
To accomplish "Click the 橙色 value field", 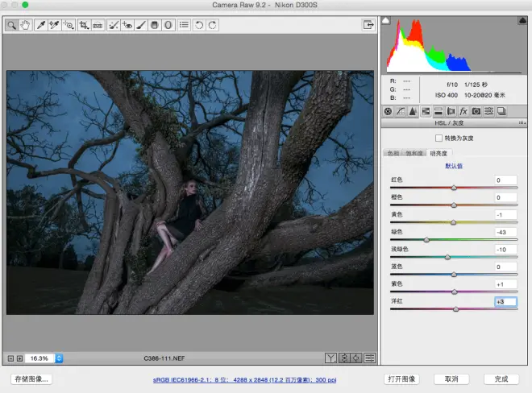I will (x=505, y=197).
